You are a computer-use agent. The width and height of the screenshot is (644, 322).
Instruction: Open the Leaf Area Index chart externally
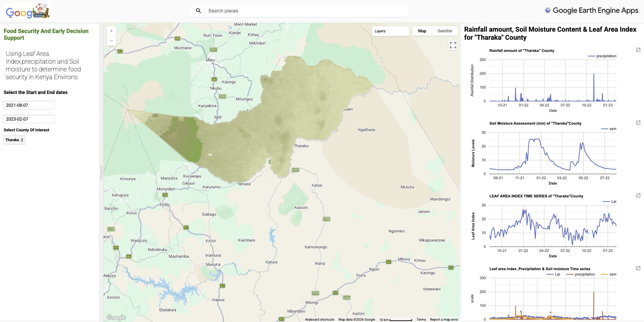[638, 195]
